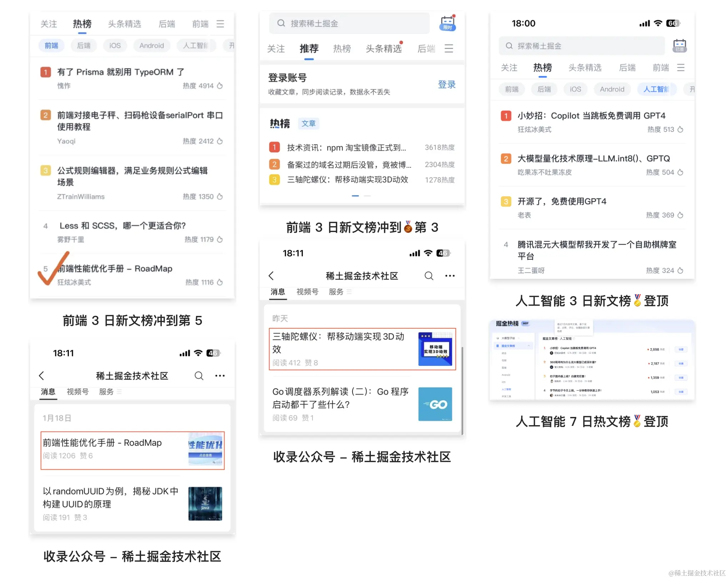Select the 前端 chip on the 18:00 screen
This screenshot has height=579, width=728.
[512, 89]
